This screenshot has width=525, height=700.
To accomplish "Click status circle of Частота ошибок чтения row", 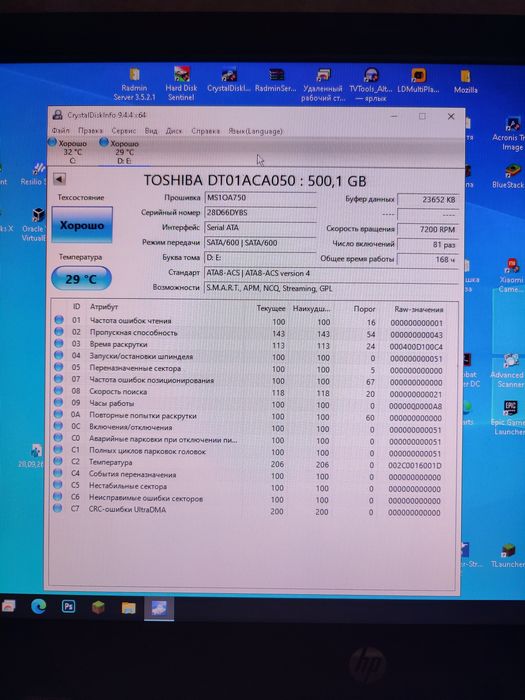I will pyautogui.click(x=58, y=320).
